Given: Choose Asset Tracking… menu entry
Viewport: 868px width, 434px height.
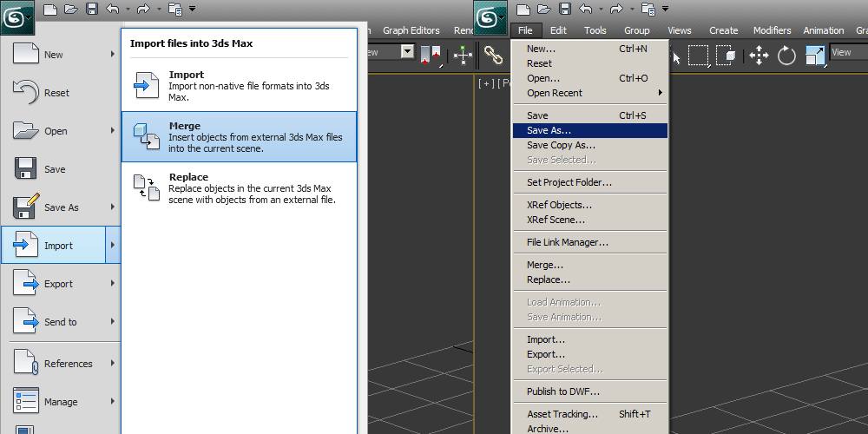Looking at the screenshot, I should (x=590, y=414).
